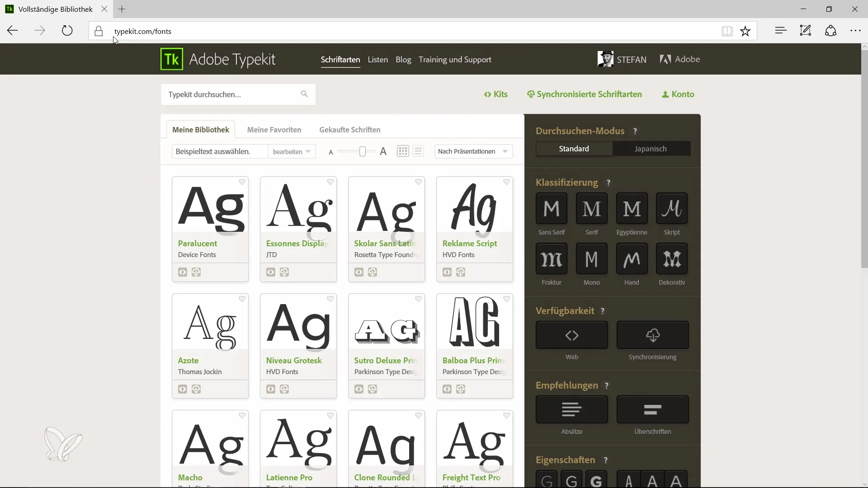Favorite the Essonnes Display font heart
Viewport: 868px width, 488px height.
click(x=330, y=182)
